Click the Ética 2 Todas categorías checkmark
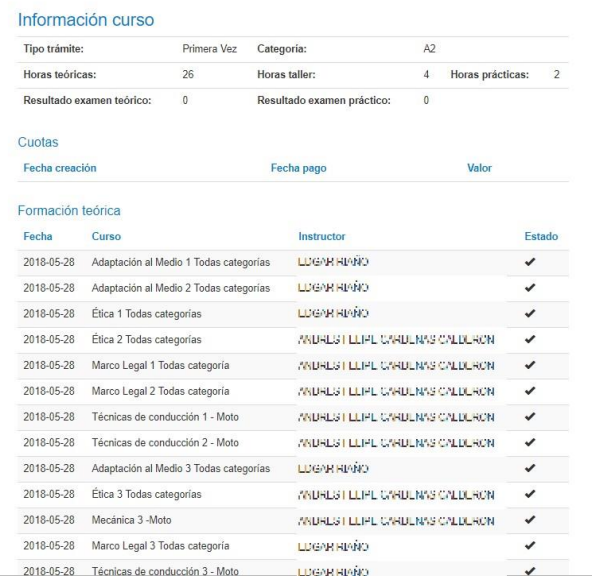The width and height of the screenshot is (592, 576). pyautogui.click(x=530, y=339)
